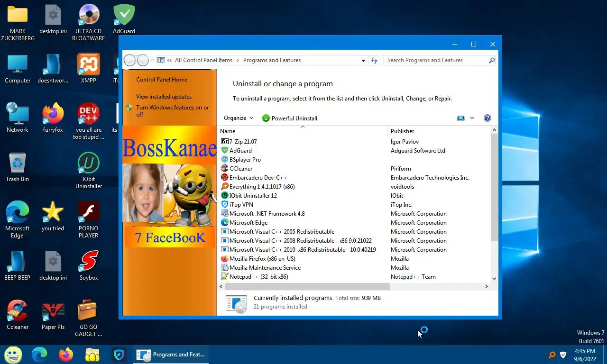Expand the view options arrow

pyautogui.click(x=472, y=118)
